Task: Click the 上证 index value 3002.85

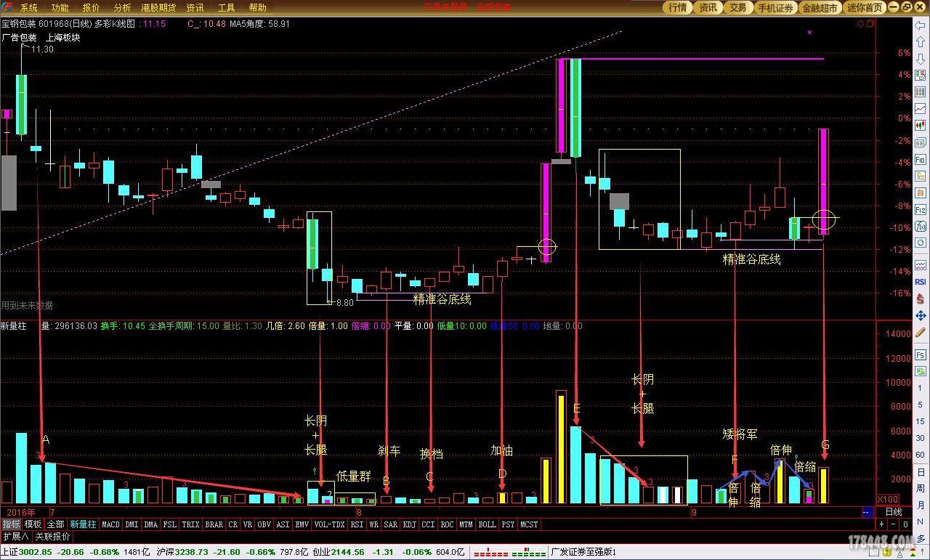Action: click(x=36, y=553)
